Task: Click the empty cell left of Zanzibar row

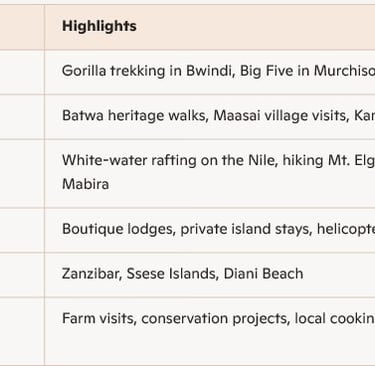Action: 22,275
